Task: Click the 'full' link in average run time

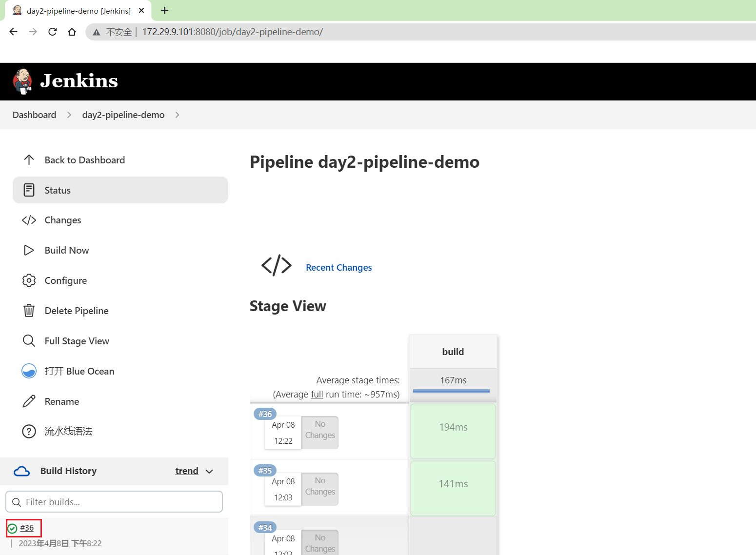Action: coord(317,394)
